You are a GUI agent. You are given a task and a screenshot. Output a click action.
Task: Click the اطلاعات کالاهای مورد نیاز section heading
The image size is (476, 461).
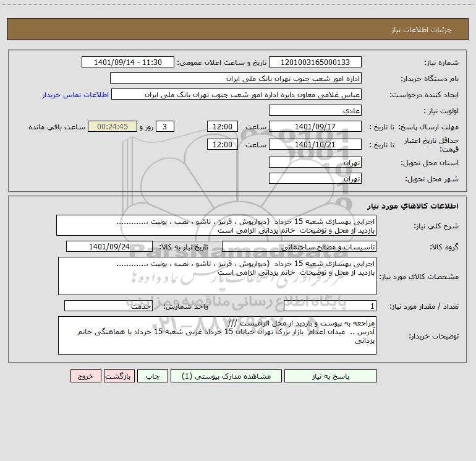point(413,206)
